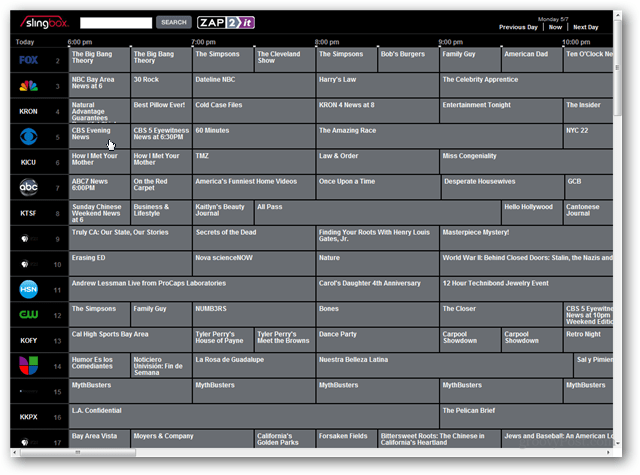Open Law & Order listing
This screenshot has height=475, width=640.
[x=377, y=162]
